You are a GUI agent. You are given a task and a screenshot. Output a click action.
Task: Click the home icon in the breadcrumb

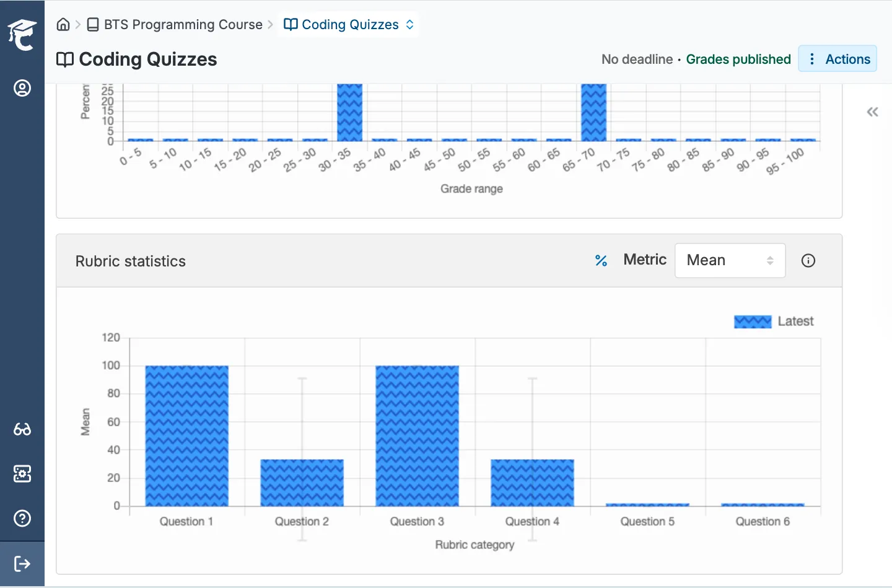pos(63,24)
